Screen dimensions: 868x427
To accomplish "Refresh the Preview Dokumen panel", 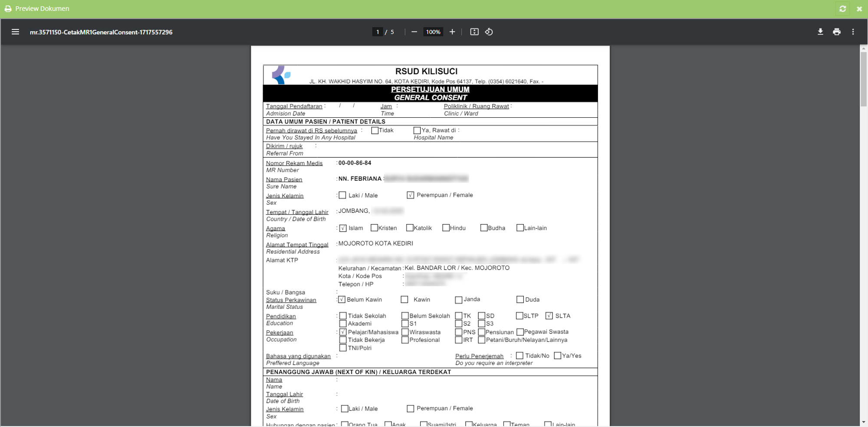I will [843, 9].
